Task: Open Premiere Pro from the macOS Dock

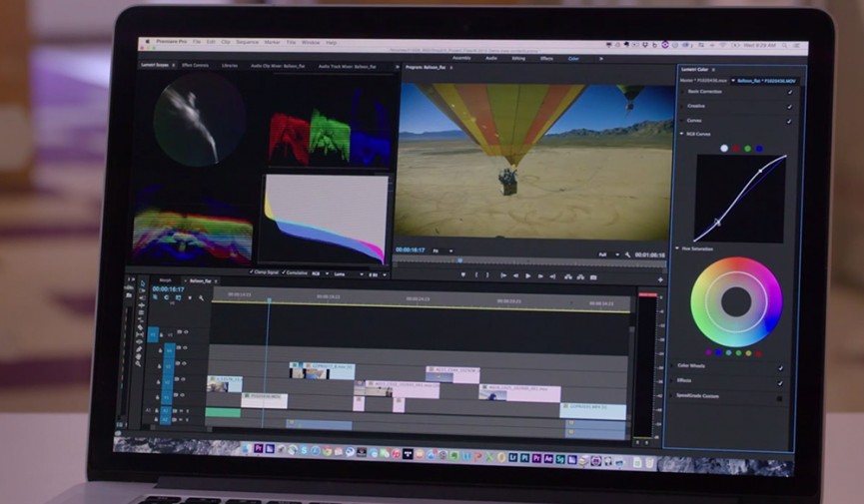Action: (258, 448)
